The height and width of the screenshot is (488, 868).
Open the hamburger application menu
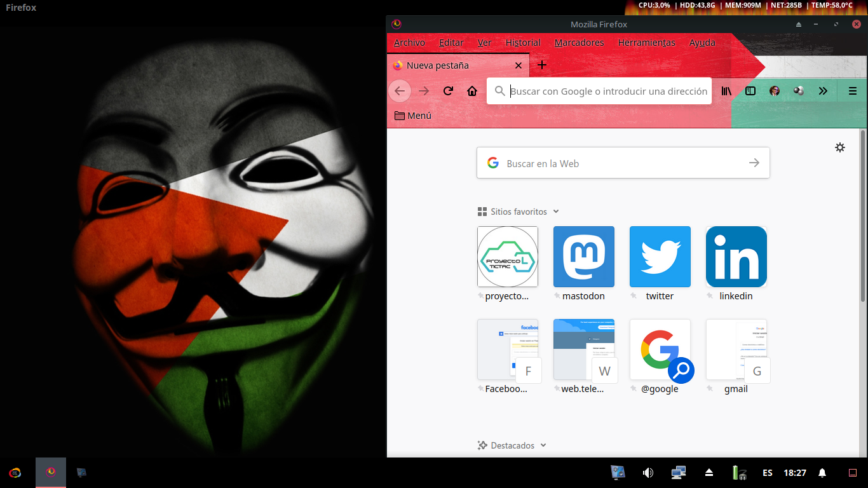click(x=853, y=91)
